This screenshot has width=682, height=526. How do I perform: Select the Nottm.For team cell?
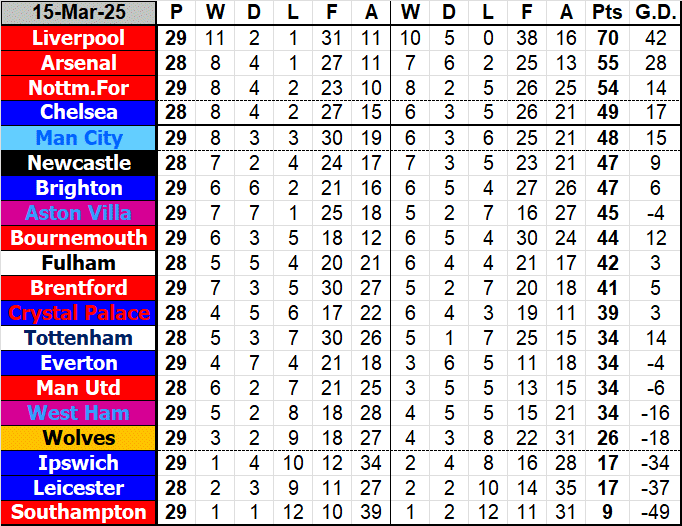click(79, 88)
